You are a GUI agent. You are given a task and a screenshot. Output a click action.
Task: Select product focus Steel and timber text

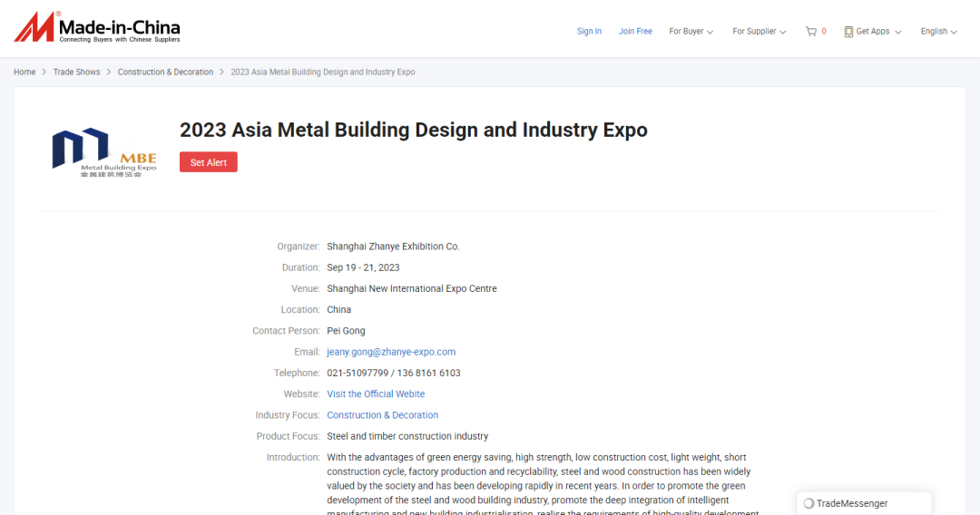click(407, 436)
